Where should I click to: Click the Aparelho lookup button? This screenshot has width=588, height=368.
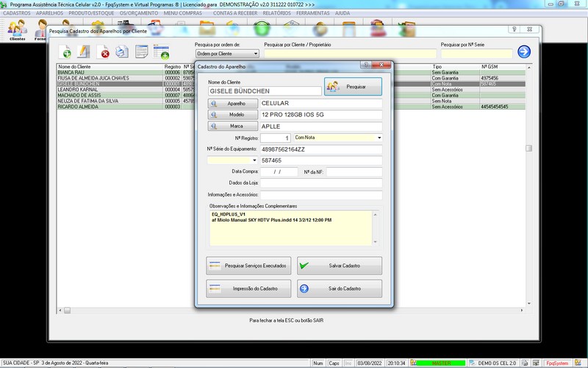pyautogui.click(x=232, y=104)
